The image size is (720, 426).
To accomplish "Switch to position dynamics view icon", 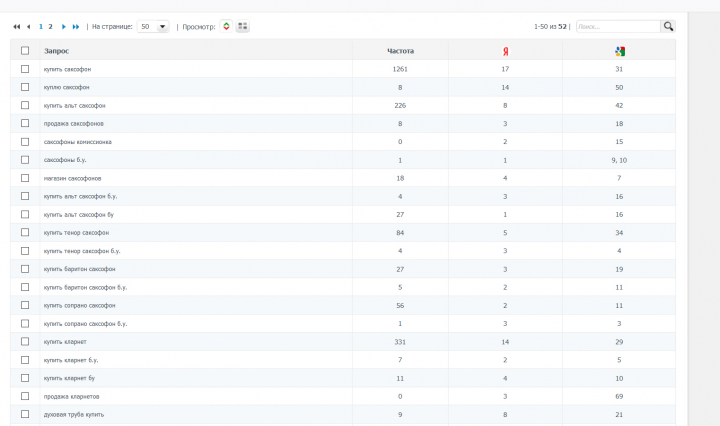I will [x=226, y=26].
